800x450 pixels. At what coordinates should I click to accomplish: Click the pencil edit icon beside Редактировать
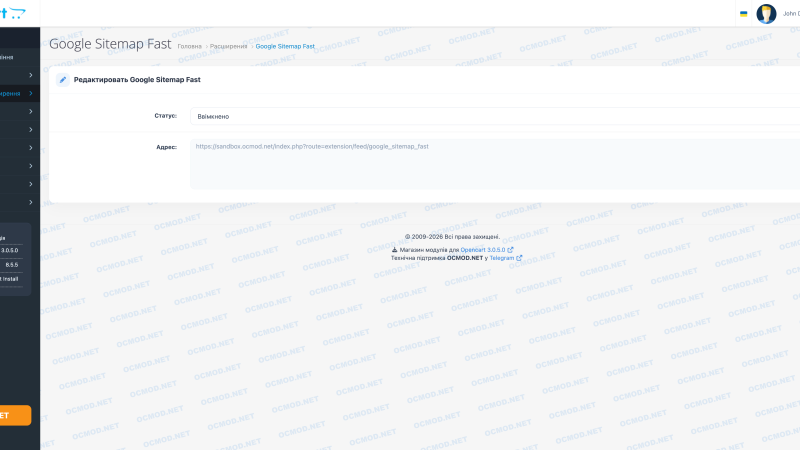63,80
